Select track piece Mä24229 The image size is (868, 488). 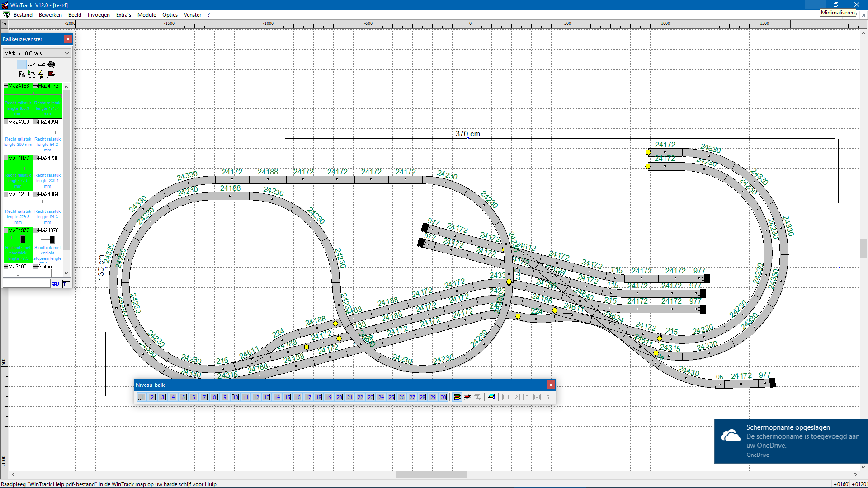pyautogui.click(x=18, y=209)
